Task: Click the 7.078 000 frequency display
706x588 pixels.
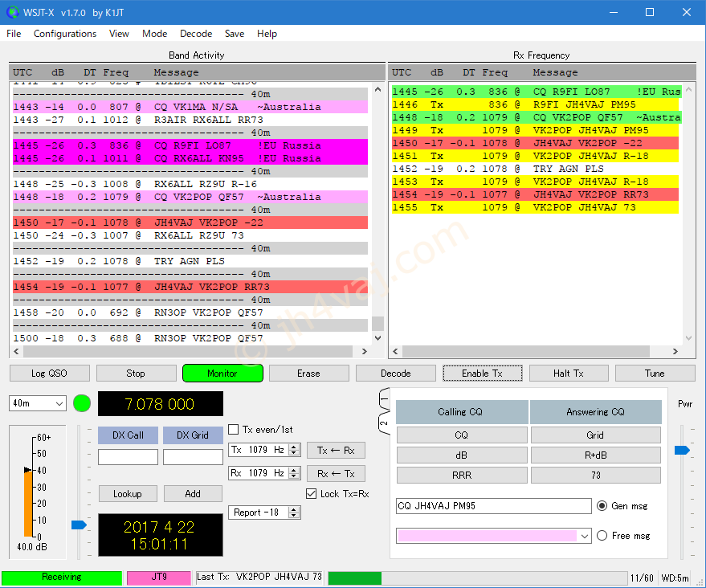Action: pos(161,403)
